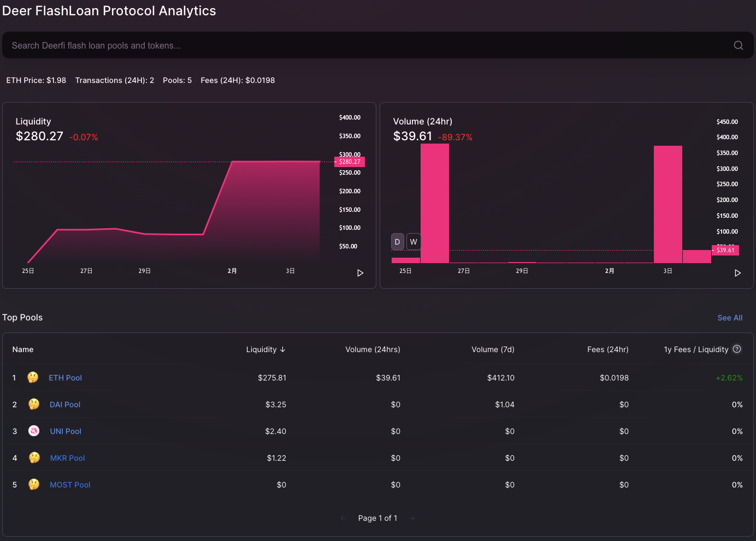Sort table by Fees (24hr) column
This screenshot has height=541, width=756.
point(607,349)
